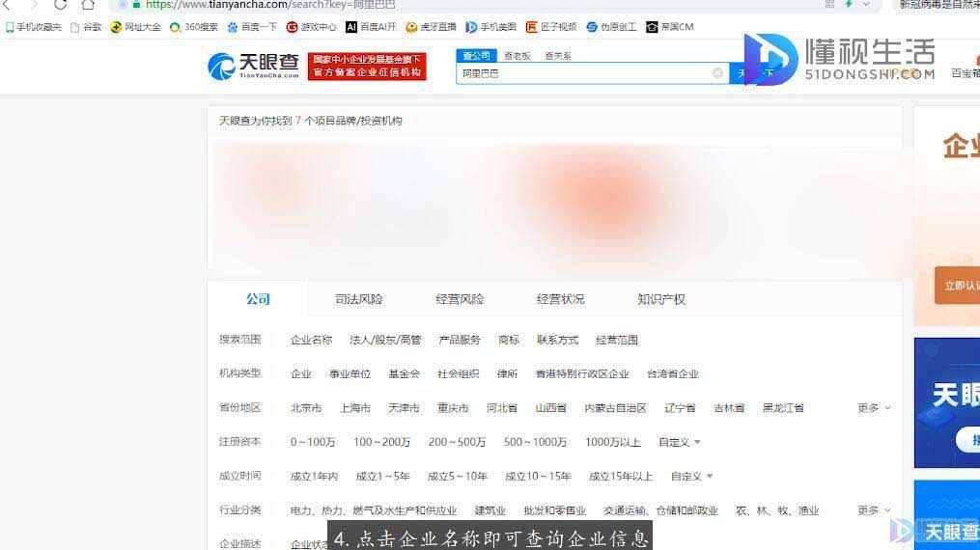Filter search scope by 联系方式

[557, 341]
